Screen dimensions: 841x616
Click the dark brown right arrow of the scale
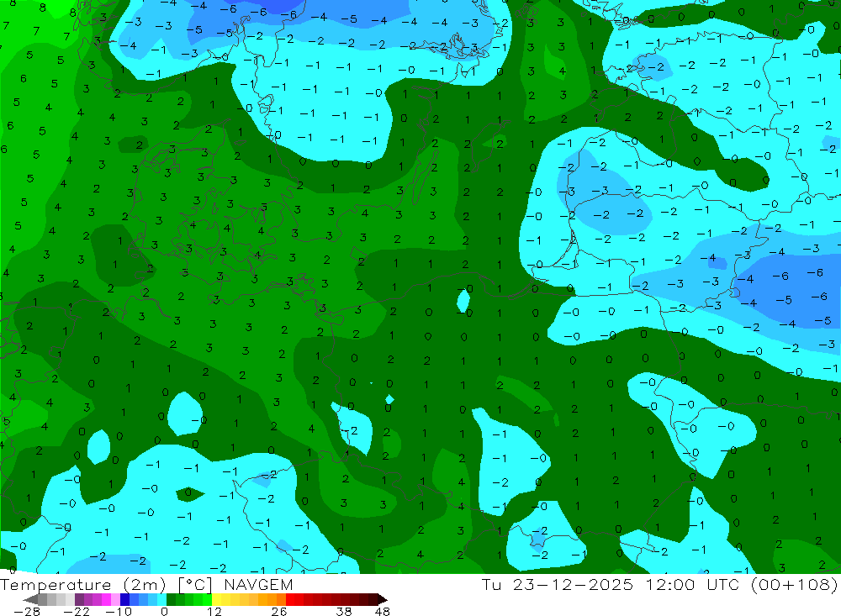click(x=382, y=599)
